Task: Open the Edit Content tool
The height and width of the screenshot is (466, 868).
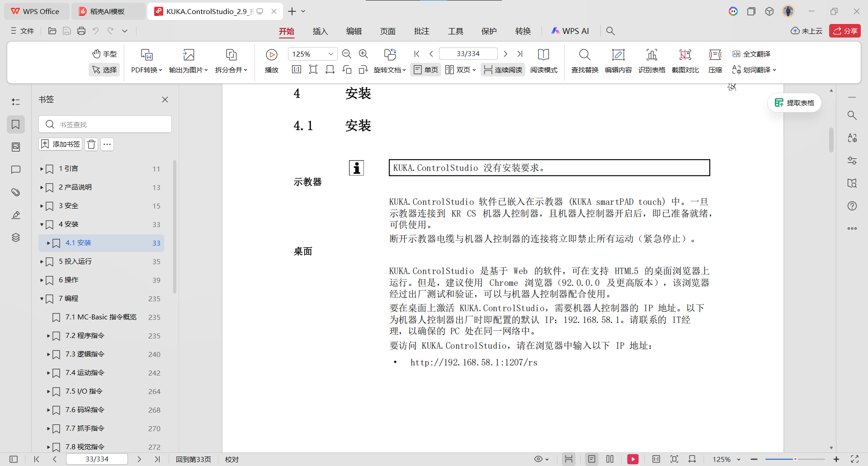Action: click(x=618, y=55)
